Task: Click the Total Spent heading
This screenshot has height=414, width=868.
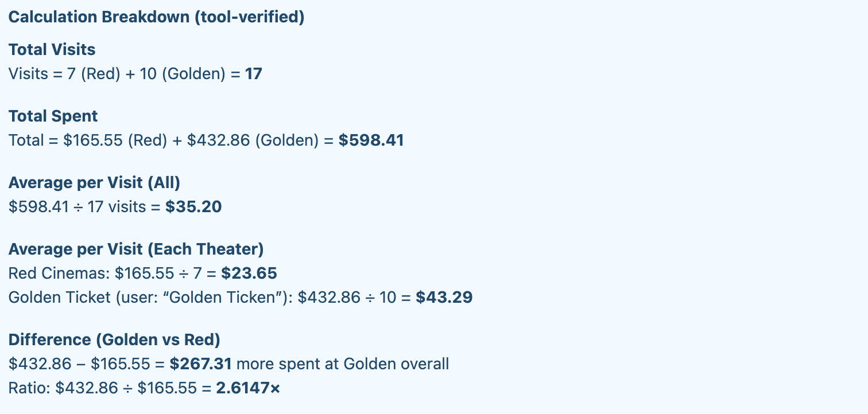Action: pyautogui.click(x=53, y=116)
